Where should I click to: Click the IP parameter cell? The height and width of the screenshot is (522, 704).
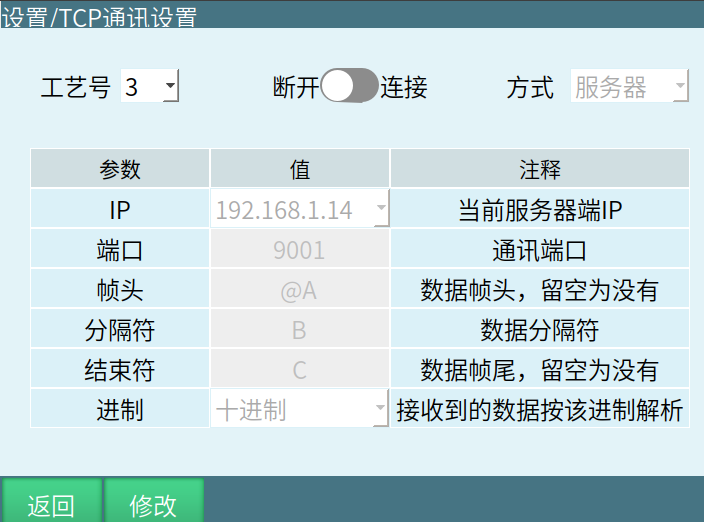[120, 208]
